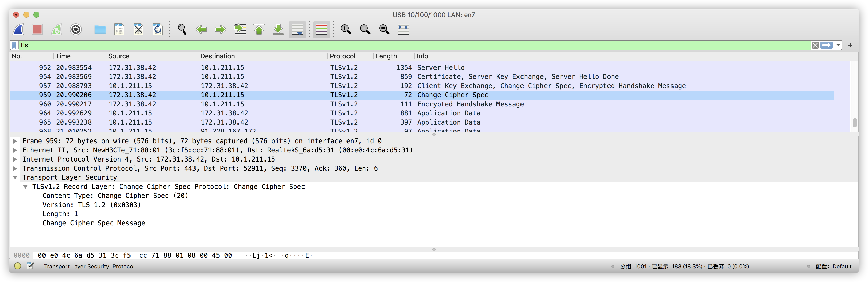The height and width of the screenshot is (282, 868).
Task: Go to the first packet
Action: point(259,30)
